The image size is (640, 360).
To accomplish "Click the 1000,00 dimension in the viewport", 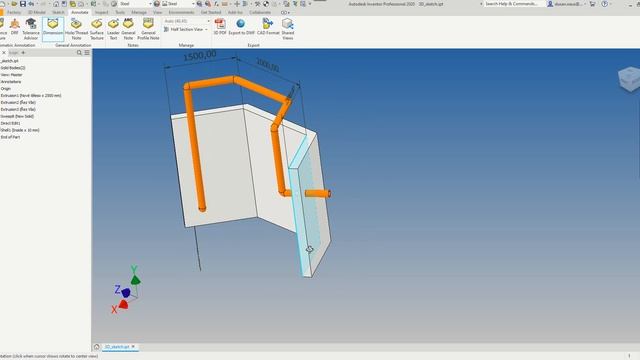I will point(268,64).
